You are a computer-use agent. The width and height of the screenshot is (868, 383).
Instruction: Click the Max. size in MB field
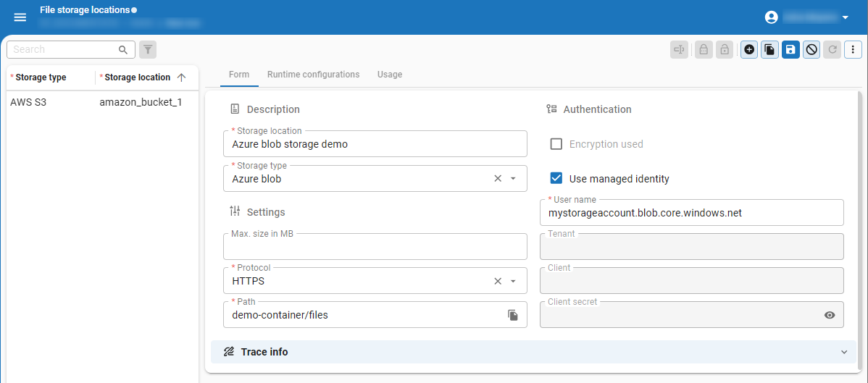point(375,248)
